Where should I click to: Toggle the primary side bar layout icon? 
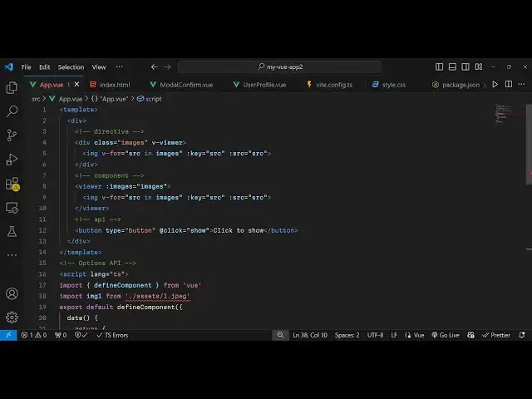pyautogui.click(x=439, y=66)
